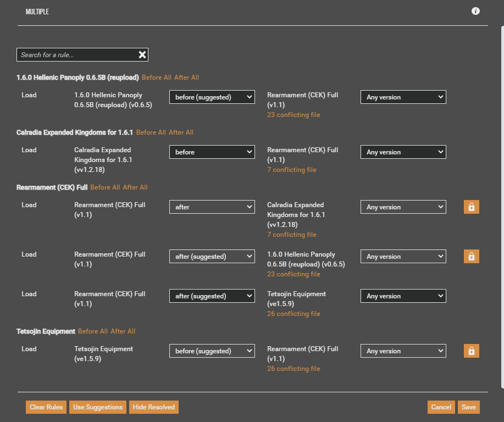The width and height of the screenshot is (504, 422).
Task: Open the '23 conflicting file' link under Hellenic Panoply
Action: [293, 115]
